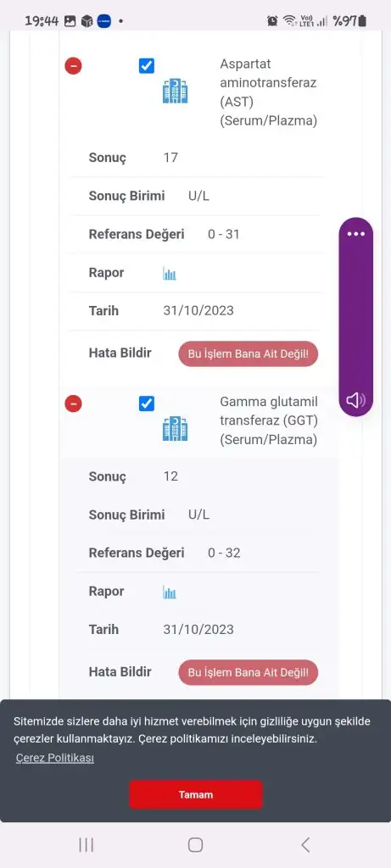Uncheck the Aspartat aminotransferaz (AST) checkbox

(146, 66)
